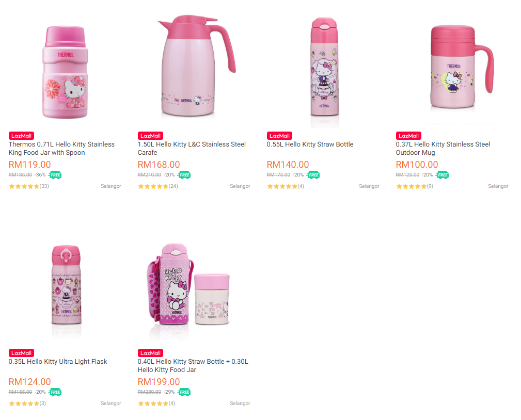Click star rating of the 0.55L Straw Bottle
The height and width of the screenshot is (420, 521).
click(282, 186)
